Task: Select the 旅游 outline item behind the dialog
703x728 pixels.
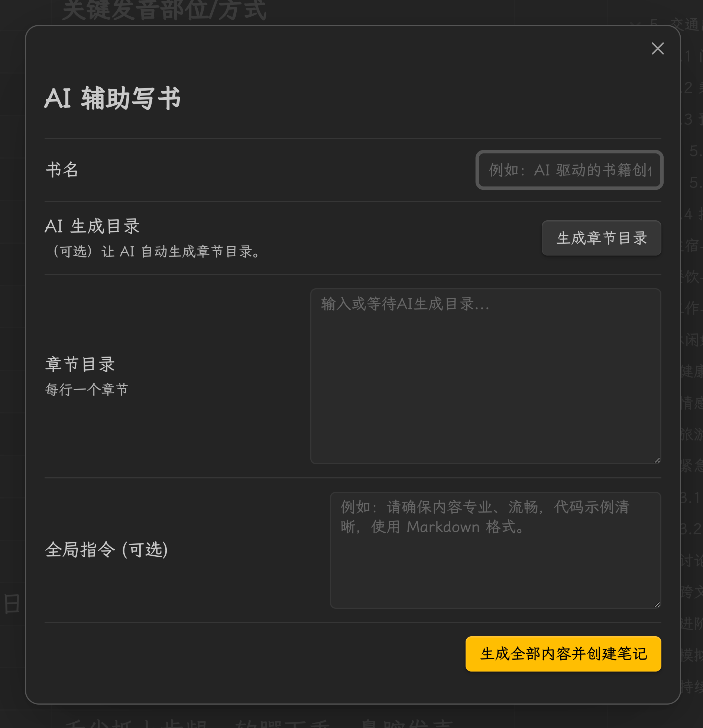Action: click(x=691, y=434)
